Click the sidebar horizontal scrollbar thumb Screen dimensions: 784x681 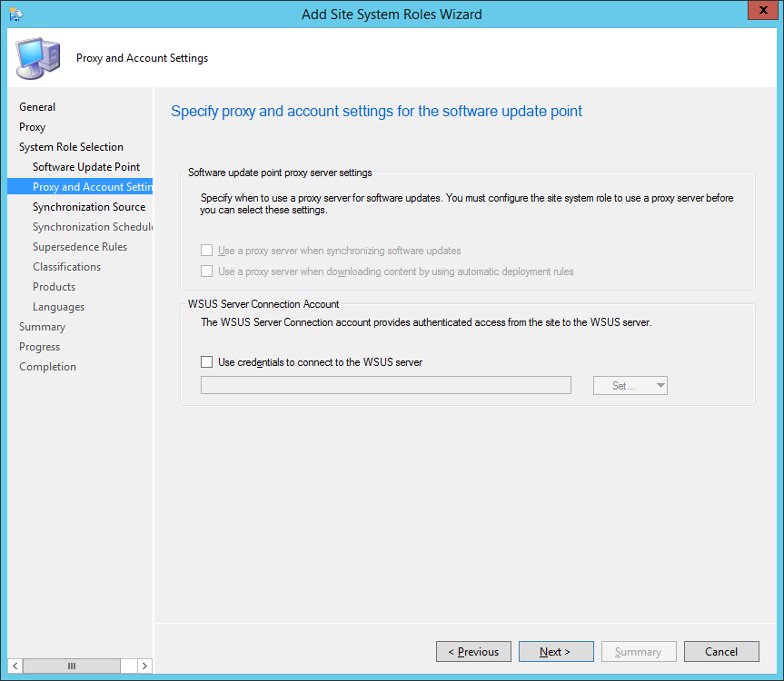click(72, 666)
